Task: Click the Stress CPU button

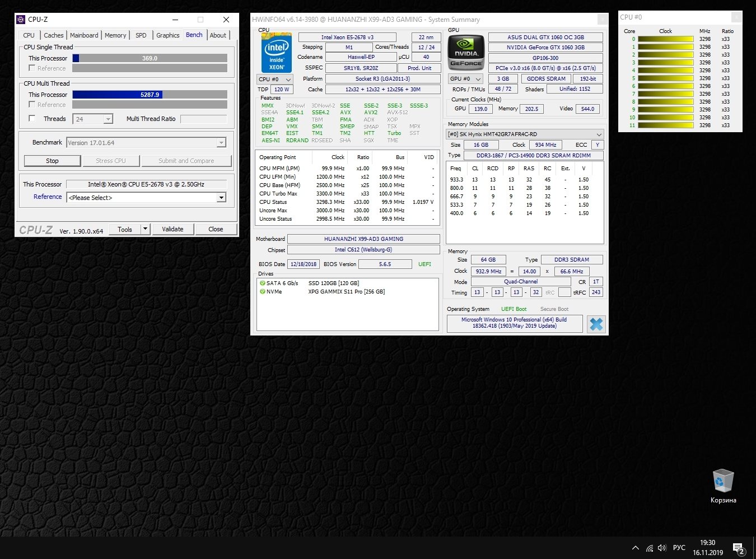Action: tap(111, 161)
